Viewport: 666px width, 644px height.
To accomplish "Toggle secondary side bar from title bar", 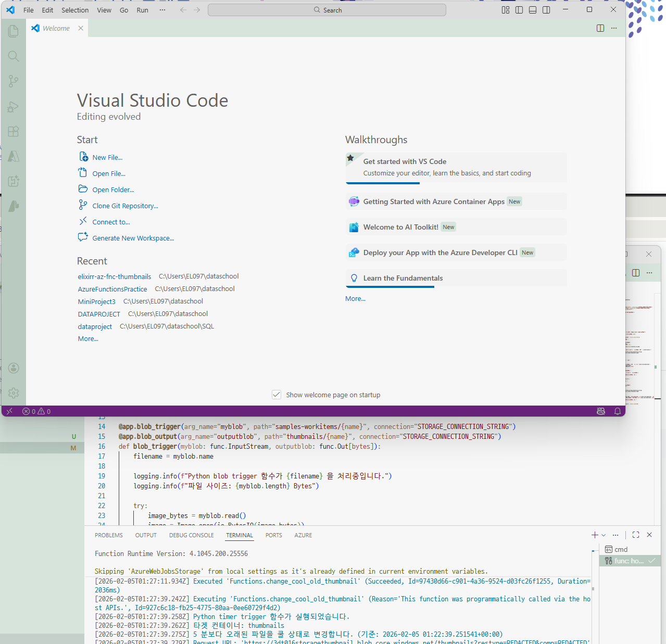I will pyautogui.click(x=546, y=10).
